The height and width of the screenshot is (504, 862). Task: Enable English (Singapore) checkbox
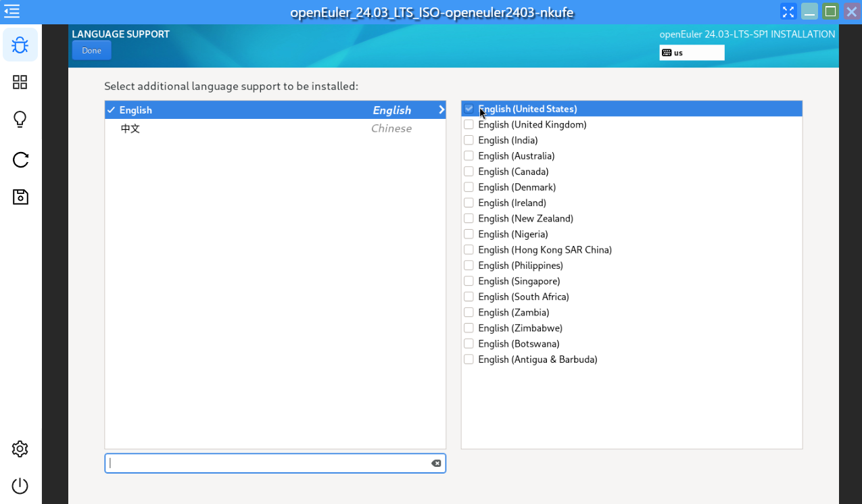pos(469,281)
